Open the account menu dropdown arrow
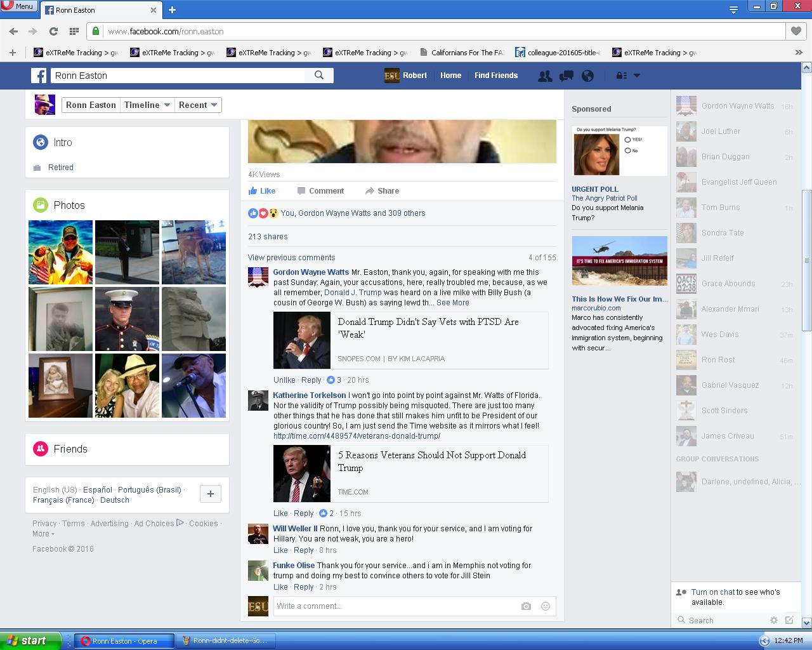This screenshot has width=812, height=650. click(x=637, y=76)
